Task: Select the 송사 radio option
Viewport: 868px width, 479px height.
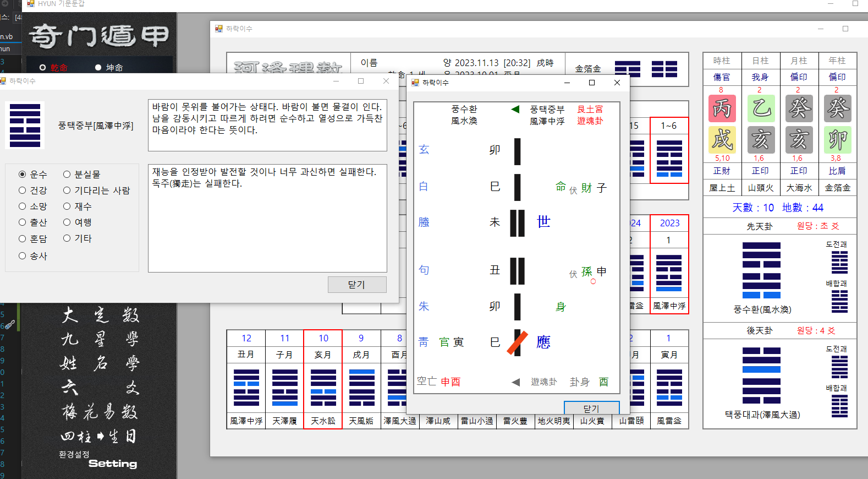Action: coord(33,256)
